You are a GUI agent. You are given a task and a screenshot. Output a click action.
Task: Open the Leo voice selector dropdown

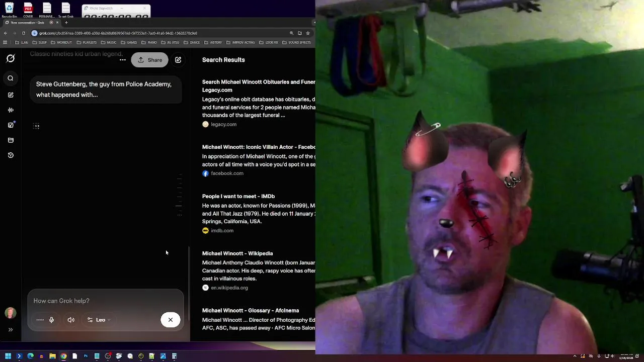click(99, 320)
